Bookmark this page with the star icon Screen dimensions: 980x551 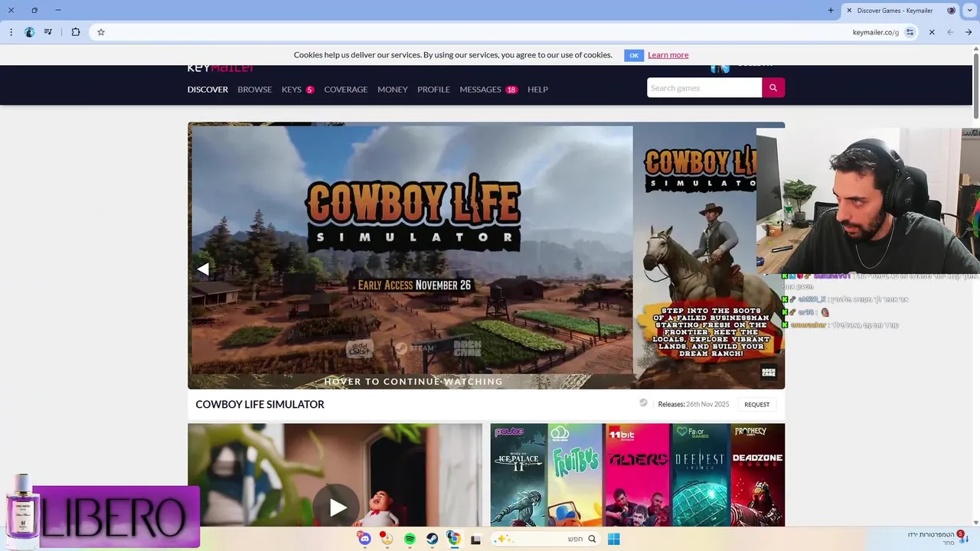[x=100, y=32]
